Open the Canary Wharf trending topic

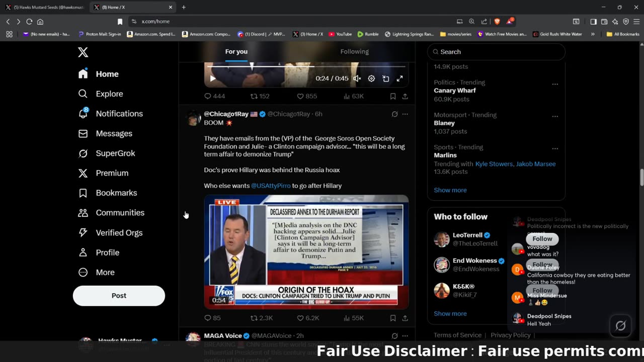click(x=455, y=90)
